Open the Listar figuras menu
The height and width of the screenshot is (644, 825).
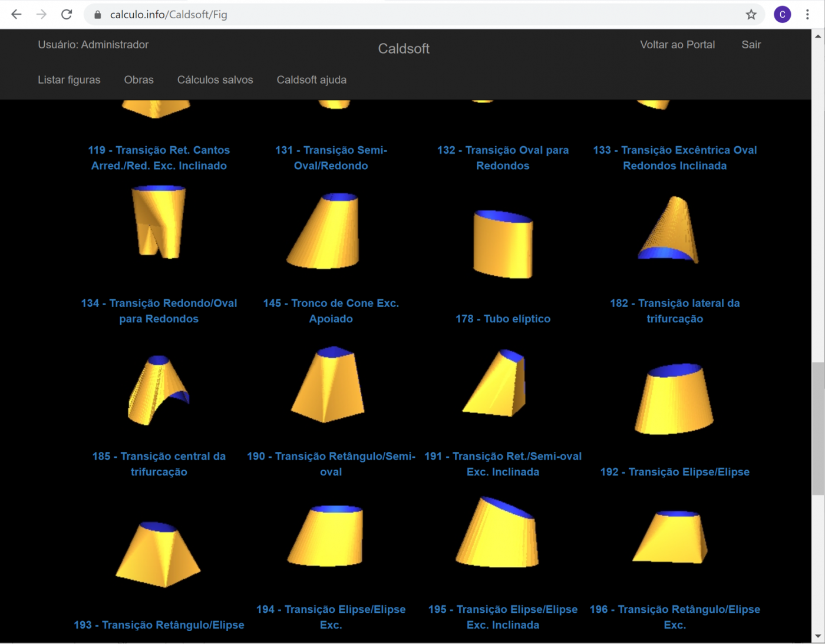69,80
